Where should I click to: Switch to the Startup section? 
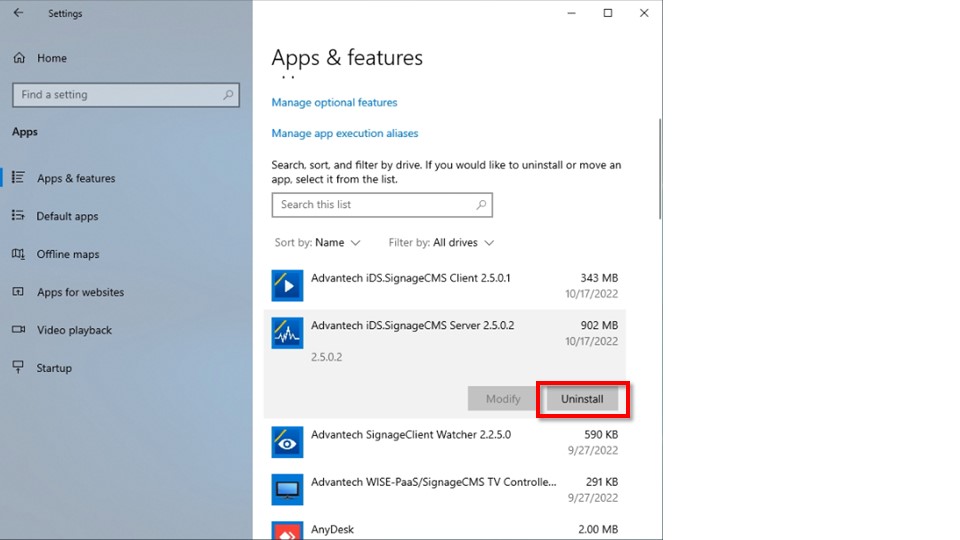54,368
